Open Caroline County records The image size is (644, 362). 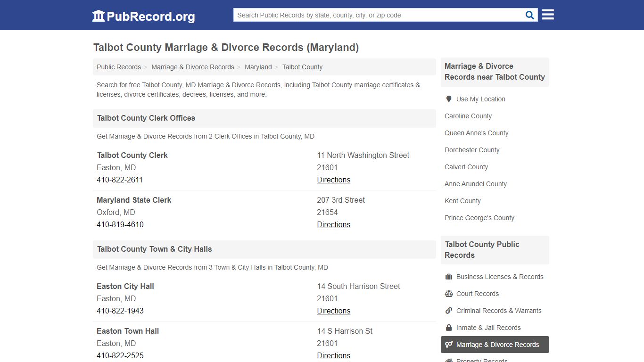tap(468, 116)
